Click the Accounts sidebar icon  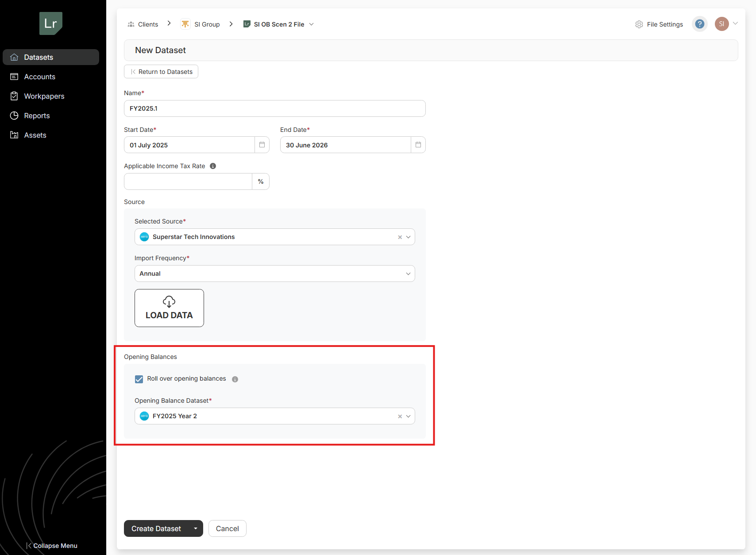coord(14,77)
